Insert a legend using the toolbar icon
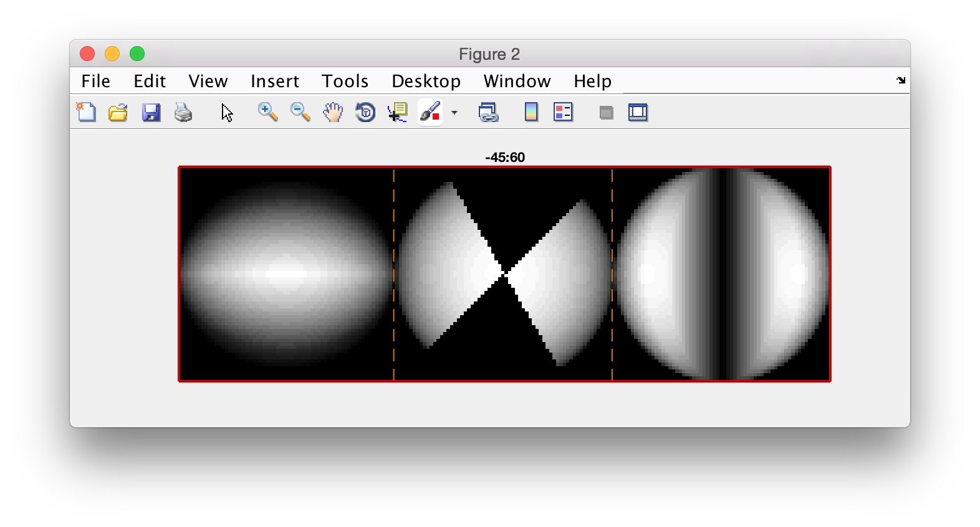This screenshot has width=980, height=527. (x=564, y=113)
